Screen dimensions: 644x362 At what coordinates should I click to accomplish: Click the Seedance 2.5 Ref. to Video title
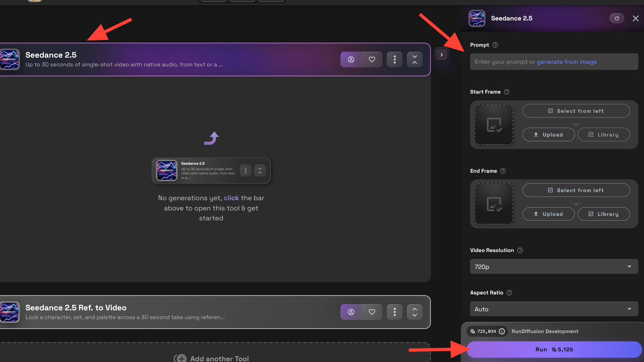coord(76,308)
